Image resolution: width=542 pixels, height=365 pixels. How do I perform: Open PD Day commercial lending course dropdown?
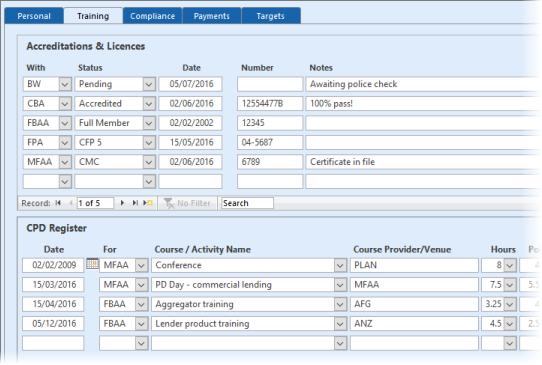pyautogui.click(x=340, y=285)
